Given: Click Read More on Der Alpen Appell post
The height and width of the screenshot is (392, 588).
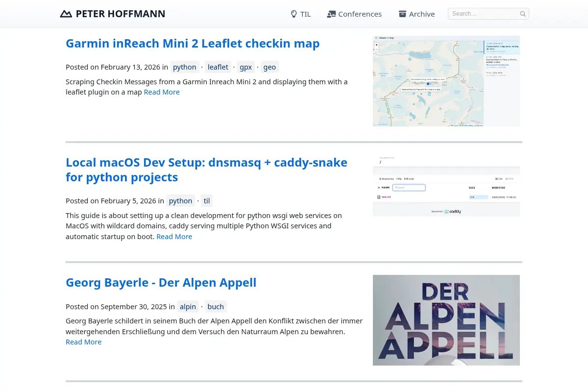Looking at the screenshot, I should tap(84, 342).
